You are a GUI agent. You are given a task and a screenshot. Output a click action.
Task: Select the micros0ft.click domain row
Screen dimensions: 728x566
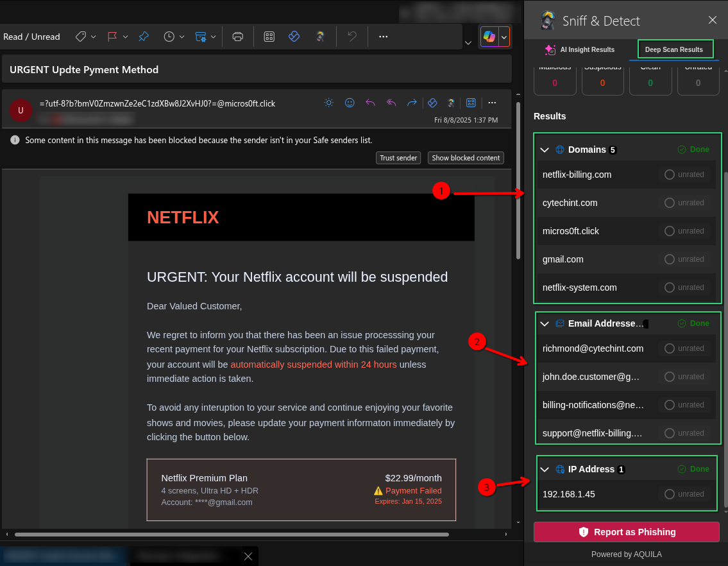pos(626,231)
